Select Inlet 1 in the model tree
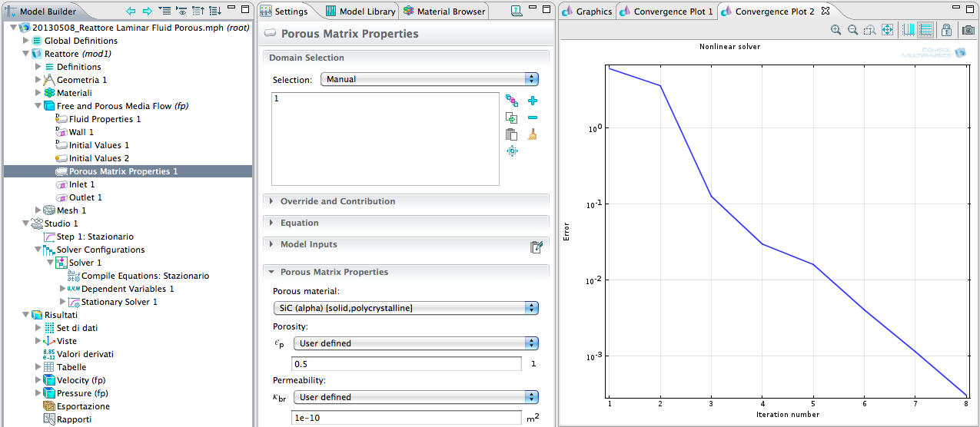The height and width of the screenshot is (427, 980). coord(81,184)
